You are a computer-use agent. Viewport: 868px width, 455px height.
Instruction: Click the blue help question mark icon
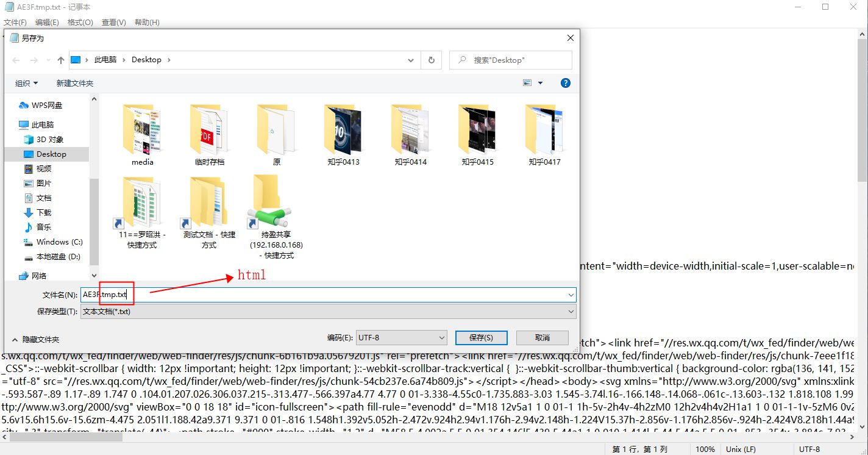[x=565, y=83]
